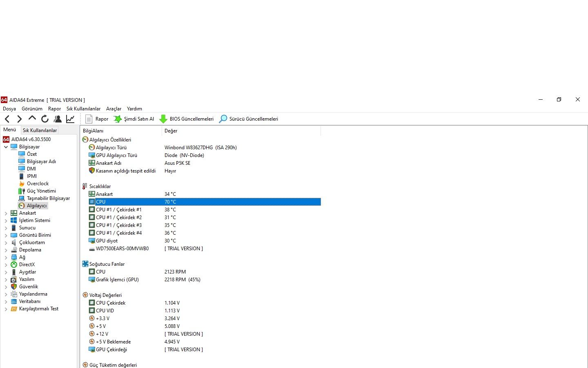Go back with the left arrow toolbar icon
Screen dimensions: 588x368
click(x=7, y=119)
